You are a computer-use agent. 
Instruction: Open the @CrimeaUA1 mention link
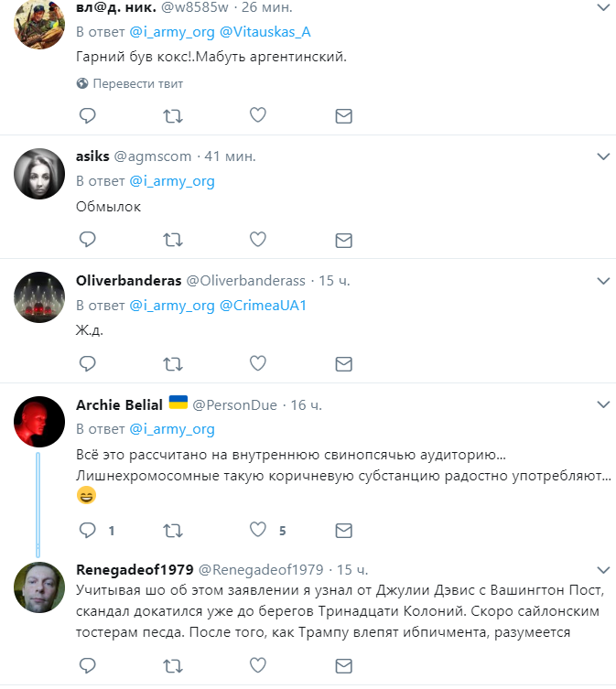pos(263,306)
